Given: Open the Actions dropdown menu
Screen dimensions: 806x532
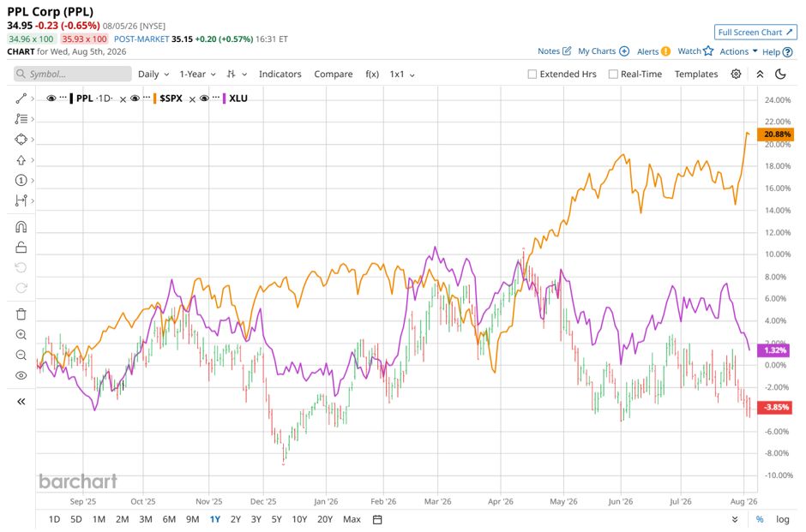Looking at the screenshot, I should 738,51.
